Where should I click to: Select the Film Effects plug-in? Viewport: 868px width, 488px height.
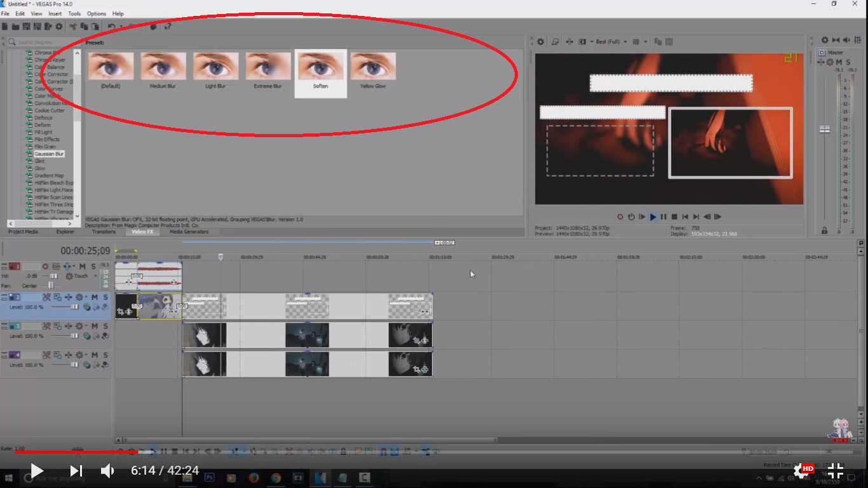pos(47,139)
